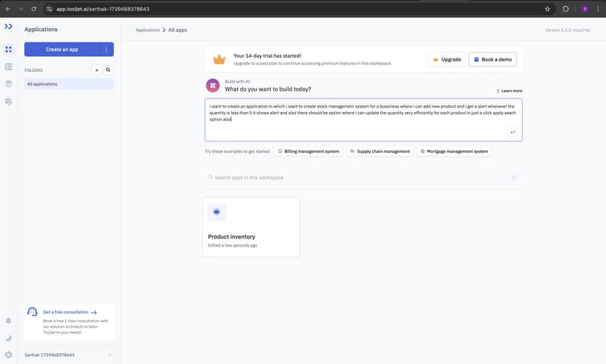Choose Supply chain management example
This screenshot has width=606, height=364.
click(x=380, y=151)
